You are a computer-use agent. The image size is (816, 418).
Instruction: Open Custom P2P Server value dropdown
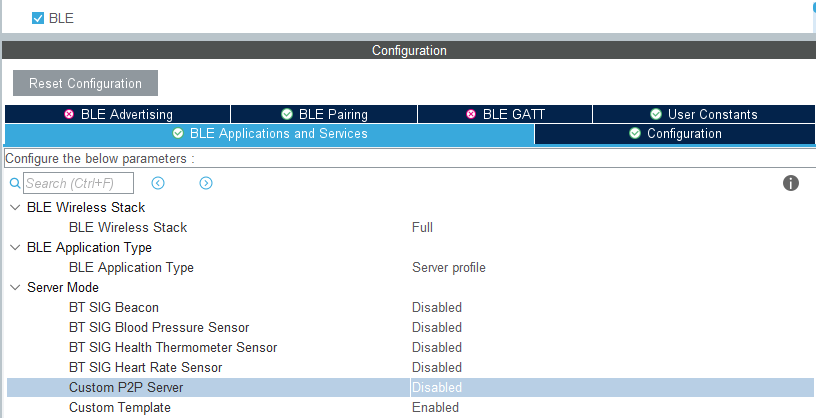[610, 388]
